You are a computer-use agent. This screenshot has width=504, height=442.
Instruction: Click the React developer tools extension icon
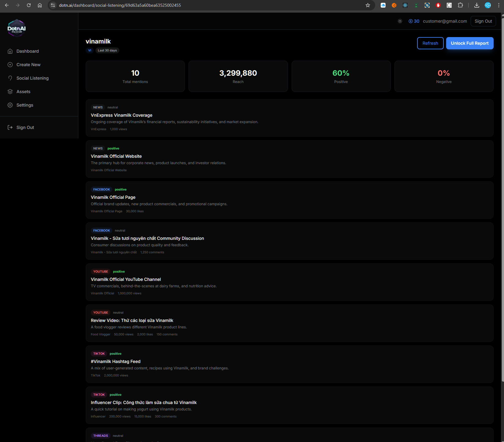(405, 5)
